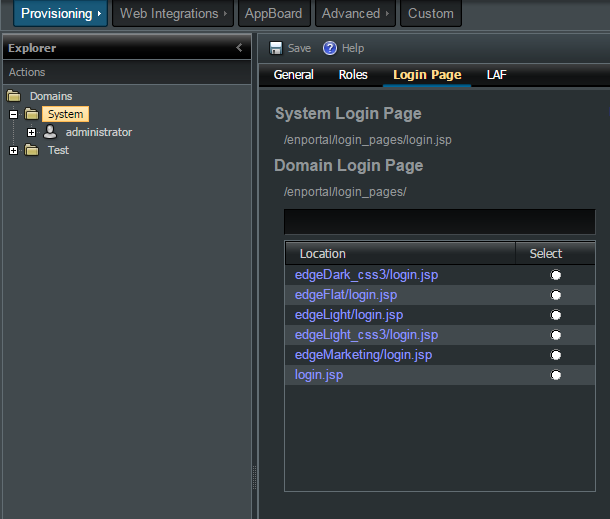Open the Actions menu in Explorer

[x=27, y=72]
